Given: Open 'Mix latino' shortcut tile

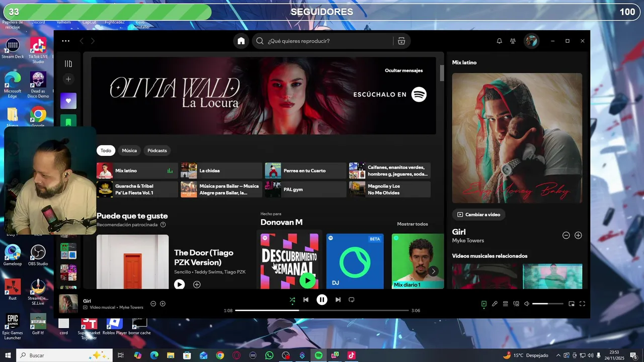Looking at the screenshot, I should tap(137, 171).
